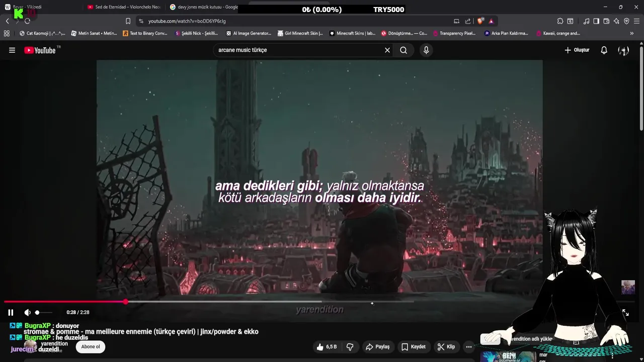Open Text to Binary Conv... bookmark

145,34
